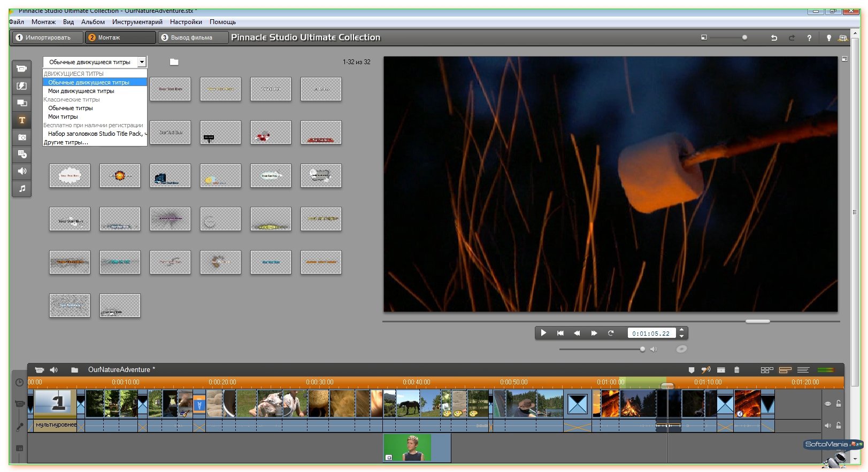Click the Play button under the preview
Screen dimensions: 868x472
click(543, 333)
